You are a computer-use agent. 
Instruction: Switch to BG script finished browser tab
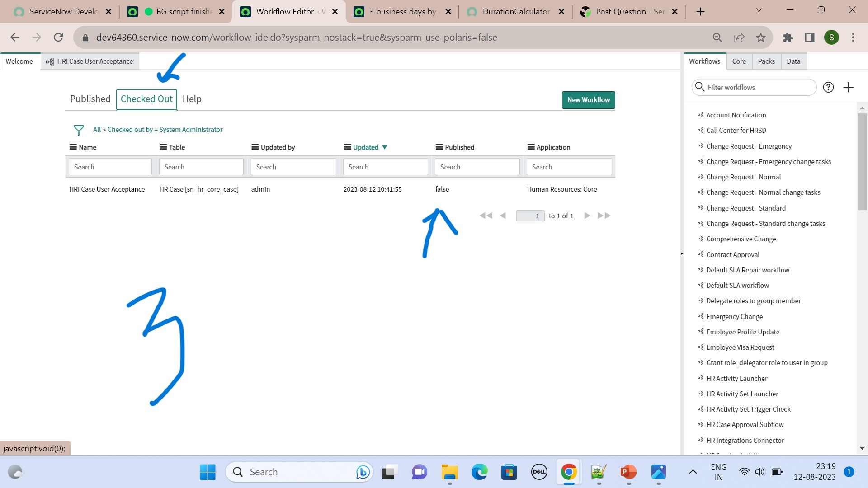176,12
